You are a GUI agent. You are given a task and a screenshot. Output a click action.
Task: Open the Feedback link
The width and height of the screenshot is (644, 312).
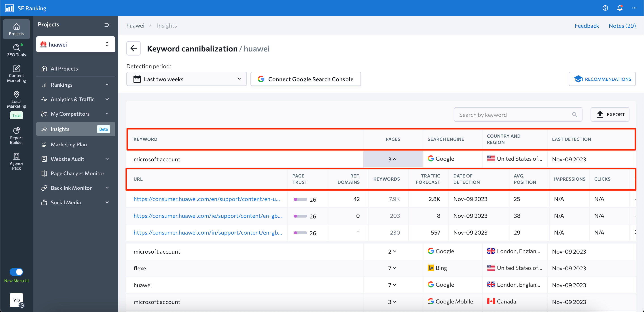[x=587, y=26]
